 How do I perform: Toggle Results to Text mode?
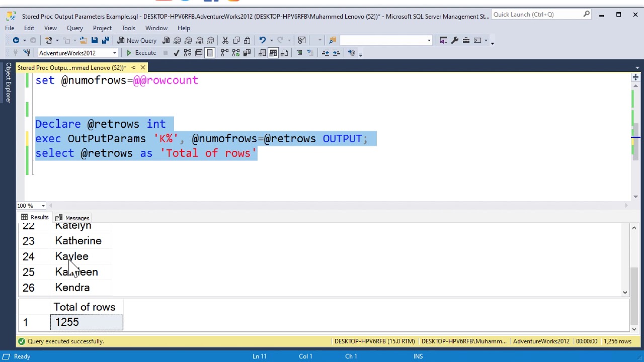tap(262, 53)
